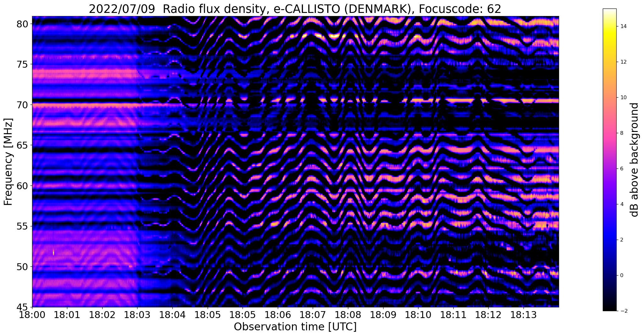Click the 18:02 time tick label
Image resolution: width=644 pixels, height=336 pixels.
click(102, 315)
